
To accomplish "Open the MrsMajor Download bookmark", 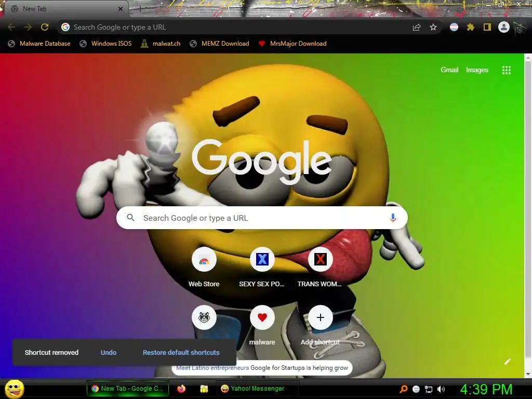I will (292, 44).
